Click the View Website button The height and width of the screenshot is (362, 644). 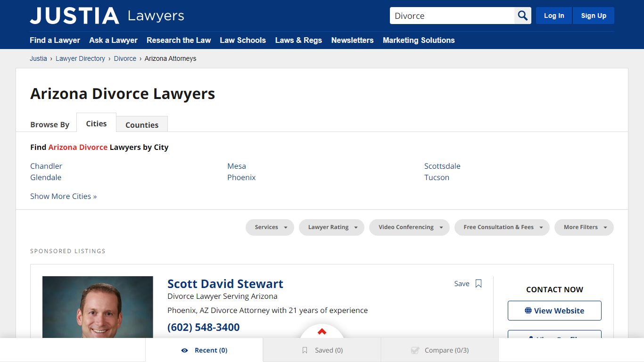554,311
